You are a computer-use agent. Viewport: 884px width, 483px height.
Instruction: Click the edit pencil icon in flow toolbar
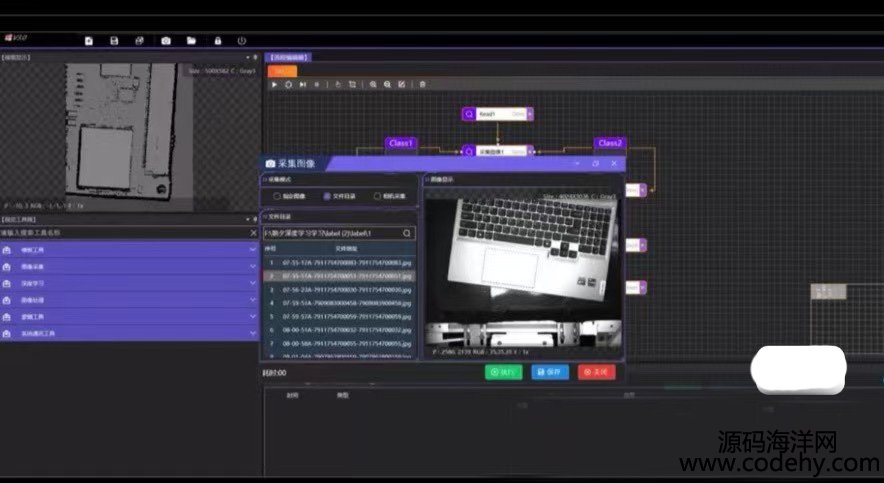401,85
